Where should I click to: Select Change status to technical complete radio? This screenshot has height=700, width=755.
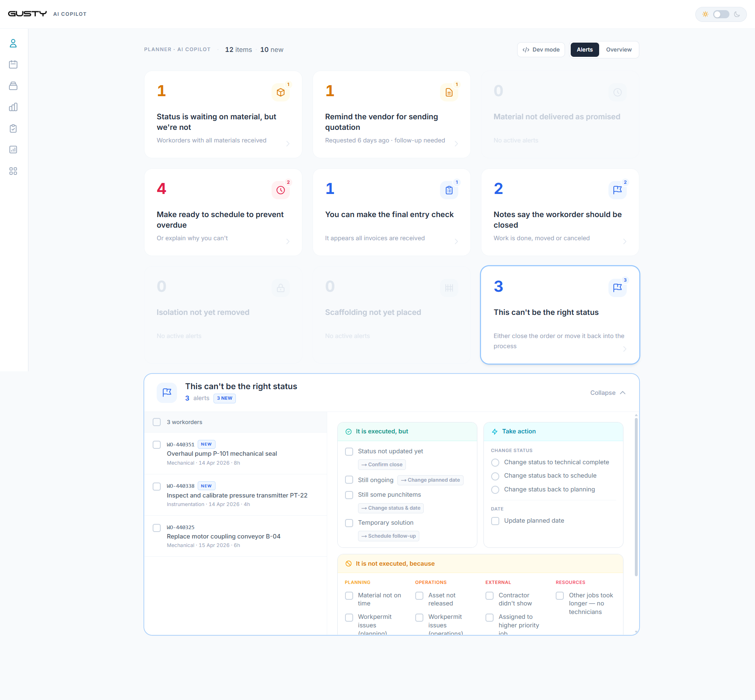pyautogui.click(x=495, y=463)
